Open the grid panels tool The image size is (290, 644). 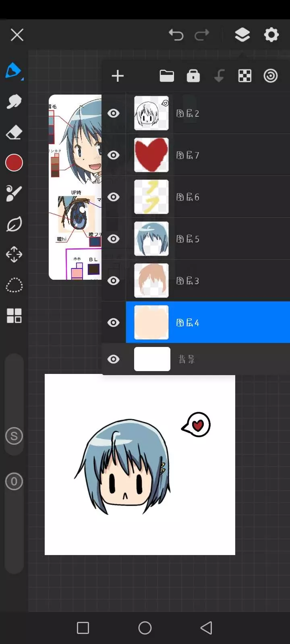[x=14, y=316]
